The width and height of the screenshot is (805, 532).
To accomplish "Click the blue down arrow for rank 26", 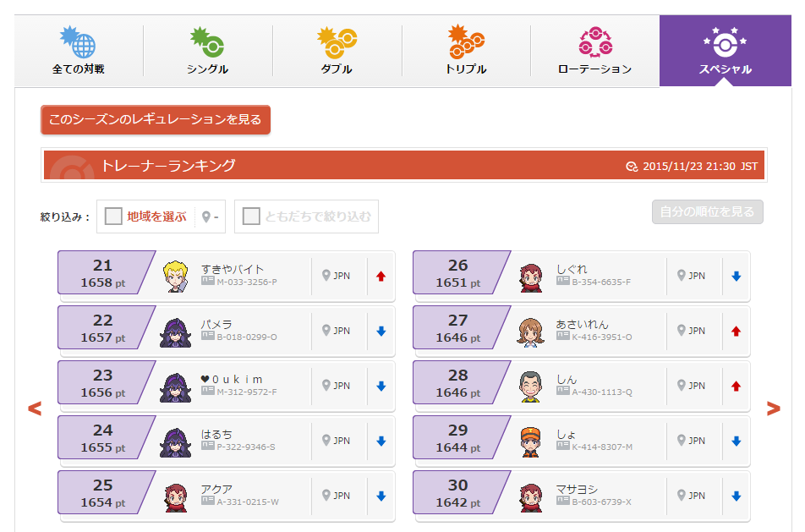I will (737, 277).
